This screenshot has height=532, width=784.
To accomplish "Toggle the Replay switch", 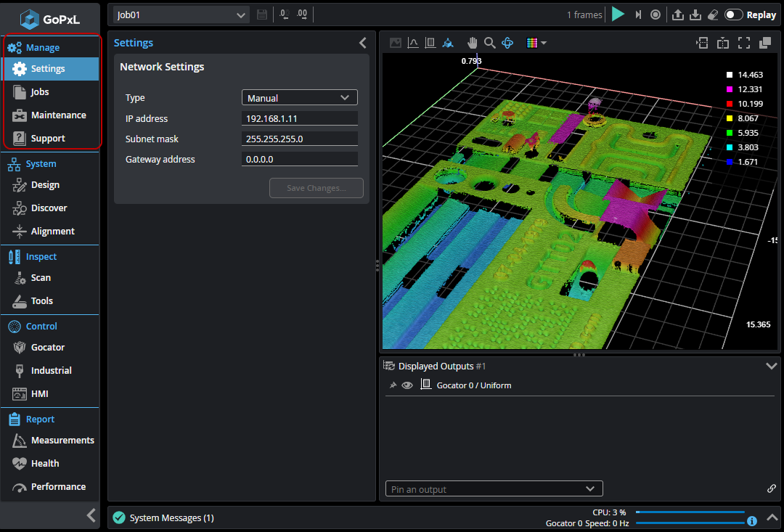I will pyautogui.click(x=733, y=15).
